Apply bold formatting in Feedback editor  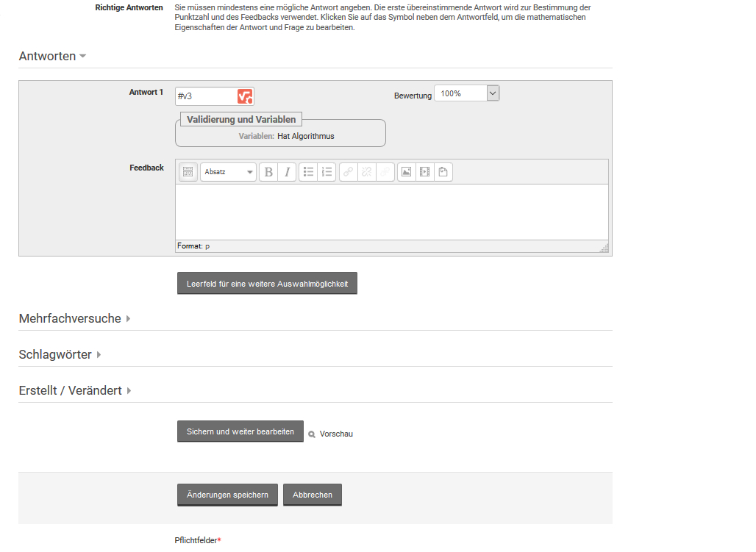click(268, 172)
